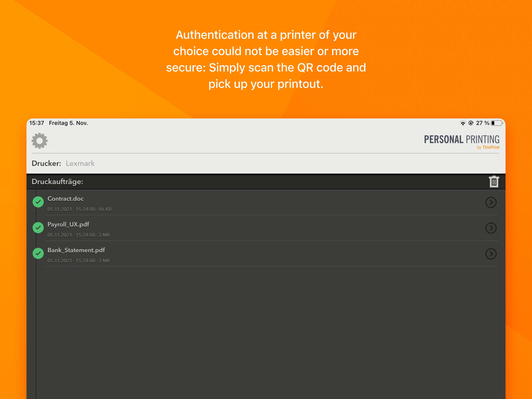Toggle the green checkmark for Payroll_UX.pdf
532x399 pixels.
coord(38,228)
